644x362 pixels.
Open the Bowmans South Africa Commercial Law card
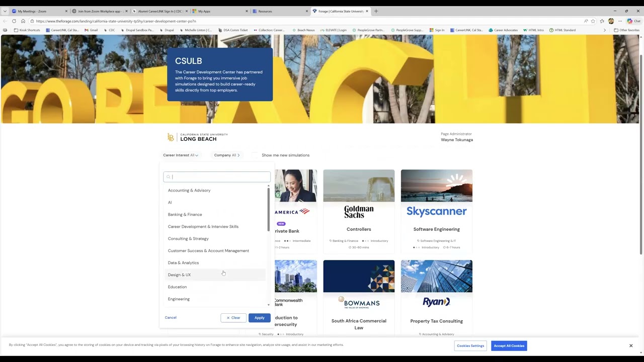pyautogui.click(x=359, y=299)
